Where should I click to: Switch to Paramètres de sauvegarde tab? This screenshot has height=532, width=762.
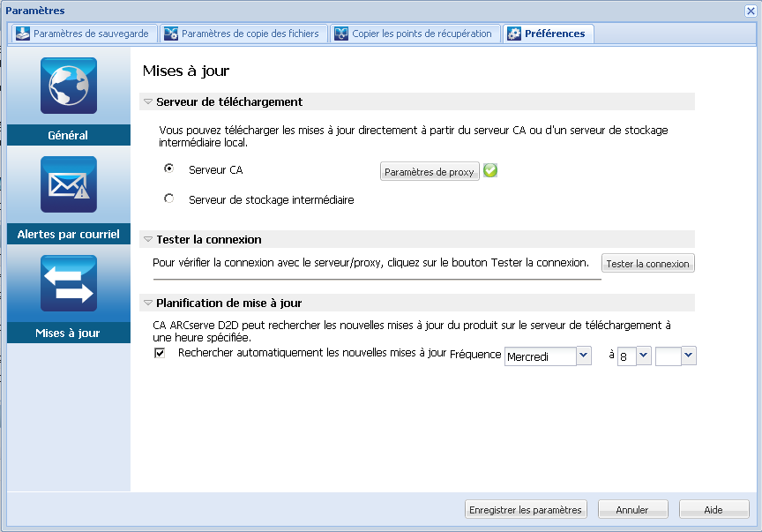pyautogui.click(x=85, y=34)
